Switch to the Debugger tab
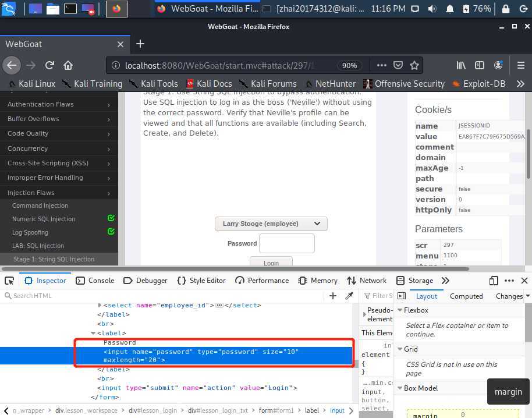Image resolution: width=532 pixels, height=418 pixels. click(x=146, y=281)
